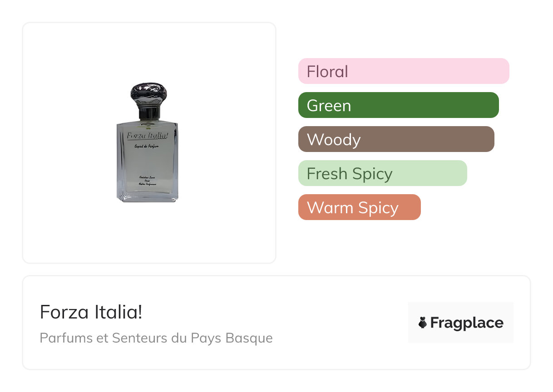Click the glass base of the perfume bottle
The image size is (553, 392).
click(x=148, y=196)
